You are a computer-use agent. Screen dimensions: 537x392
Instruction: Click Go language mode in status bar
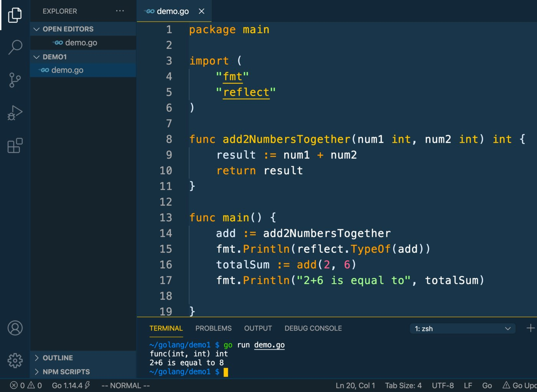pyautogui.click(x=487, y=385)
